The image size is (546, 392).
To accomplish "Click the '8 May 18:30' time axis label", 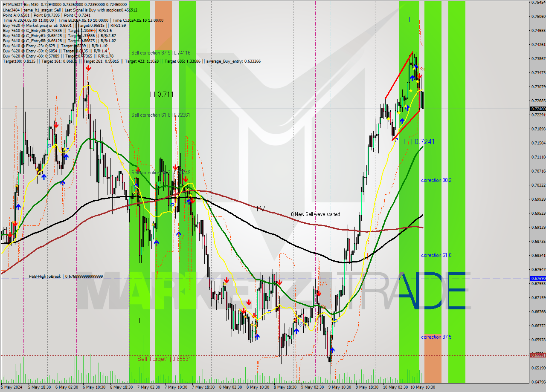I will tap(286, 387).
